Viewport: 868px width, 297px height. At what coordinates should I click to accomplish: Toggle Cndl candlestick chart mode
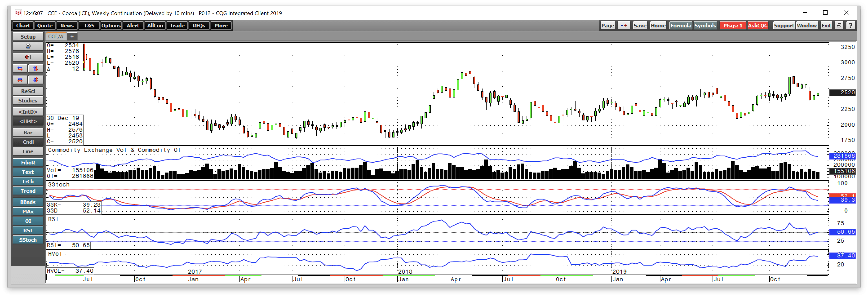(28, 142)
